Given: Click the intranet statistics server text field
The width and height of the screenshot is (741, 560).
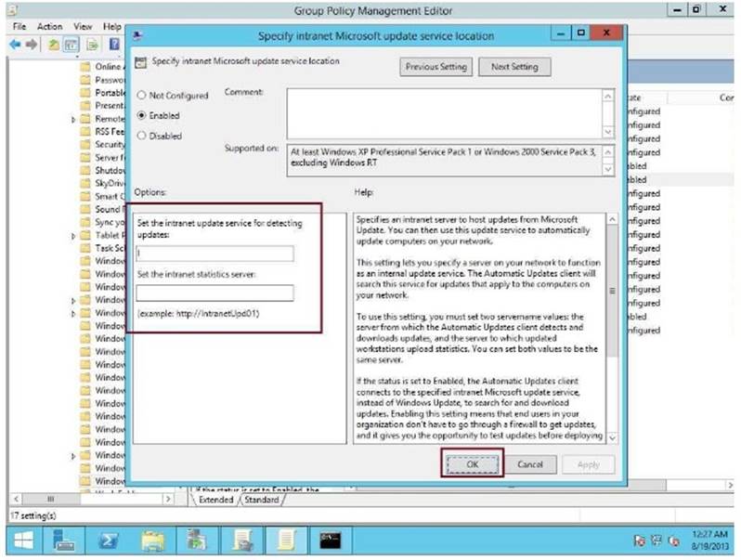Looking at the screenshot, I should [214, 293].
